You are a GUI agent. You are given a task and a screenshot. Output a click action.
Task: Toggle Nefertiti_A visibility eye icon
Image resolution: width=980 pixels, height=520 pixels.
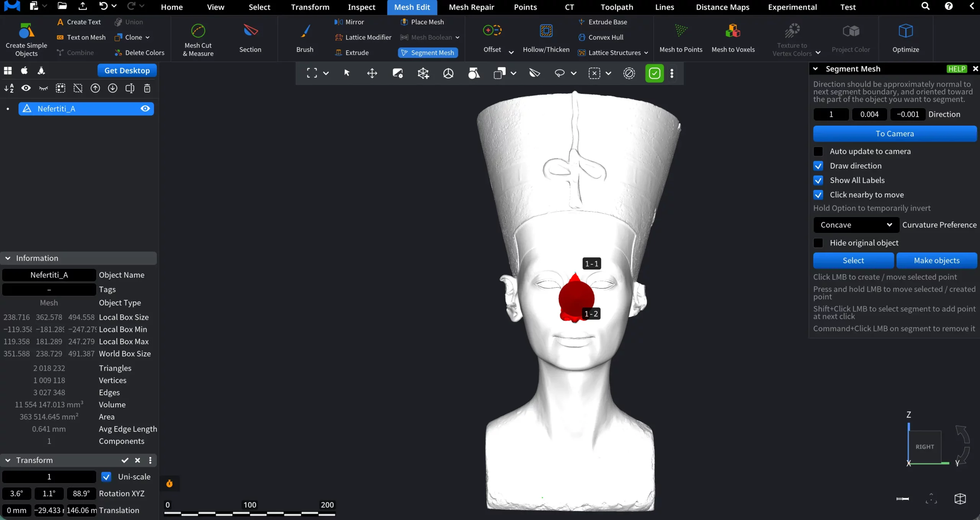pos(145,109)
